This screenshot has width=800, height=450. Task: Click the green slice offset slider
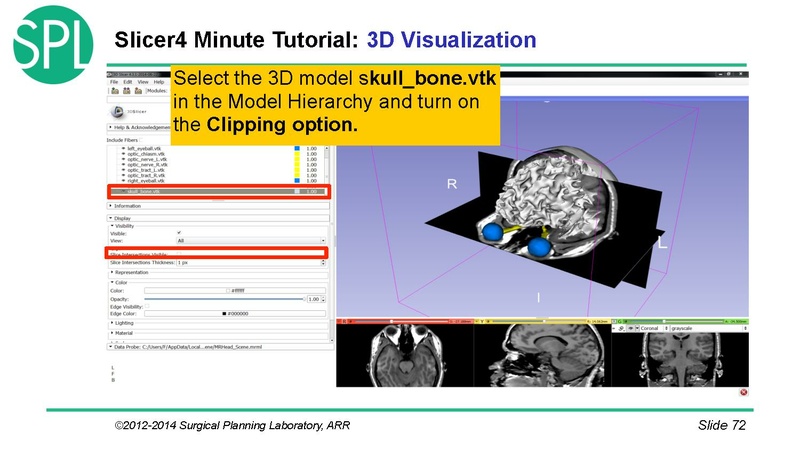(x=676, y=321)
